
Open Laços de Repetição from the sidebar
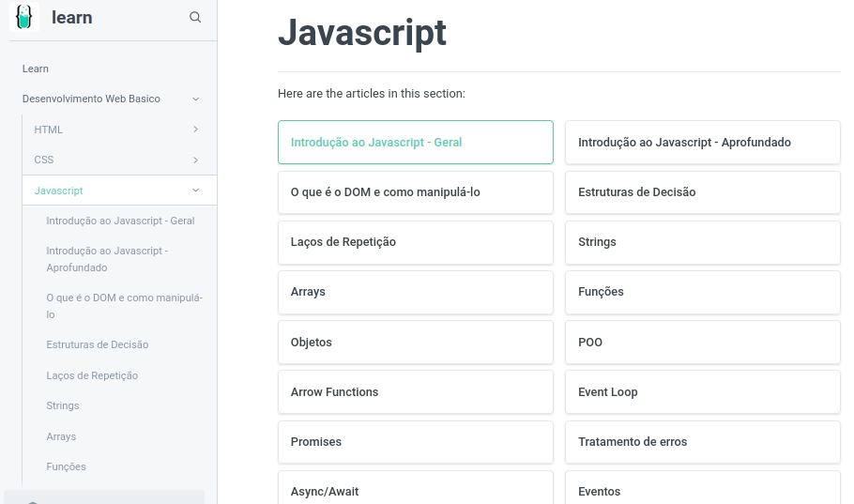(x=92, y=375)
